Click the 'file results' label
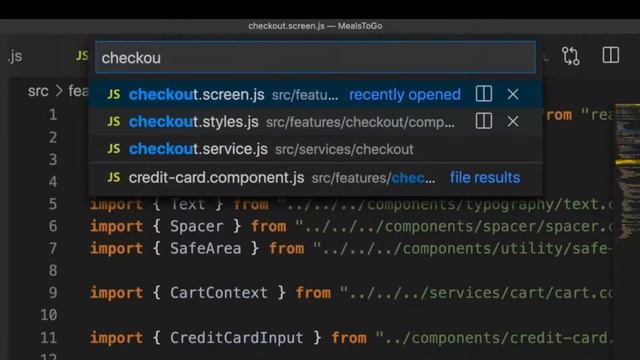This screenshot has height=360, width=640. pyautogui.click(x=485, y=178)
